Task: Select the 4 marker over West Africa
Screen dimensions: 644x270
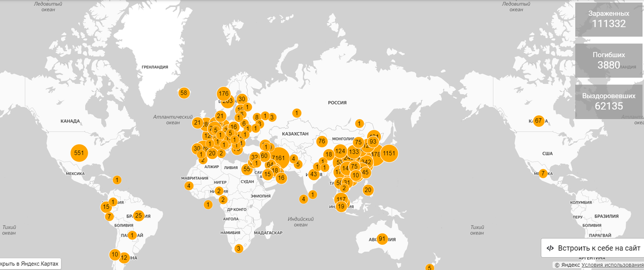Action: [189, 186]
